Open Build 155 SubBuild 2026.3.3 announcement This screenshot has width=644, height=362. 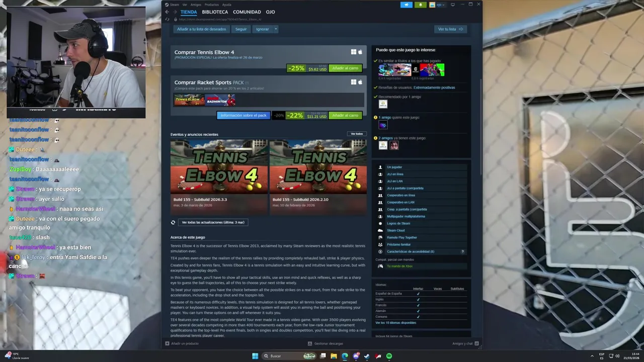(x=218, y=177)
